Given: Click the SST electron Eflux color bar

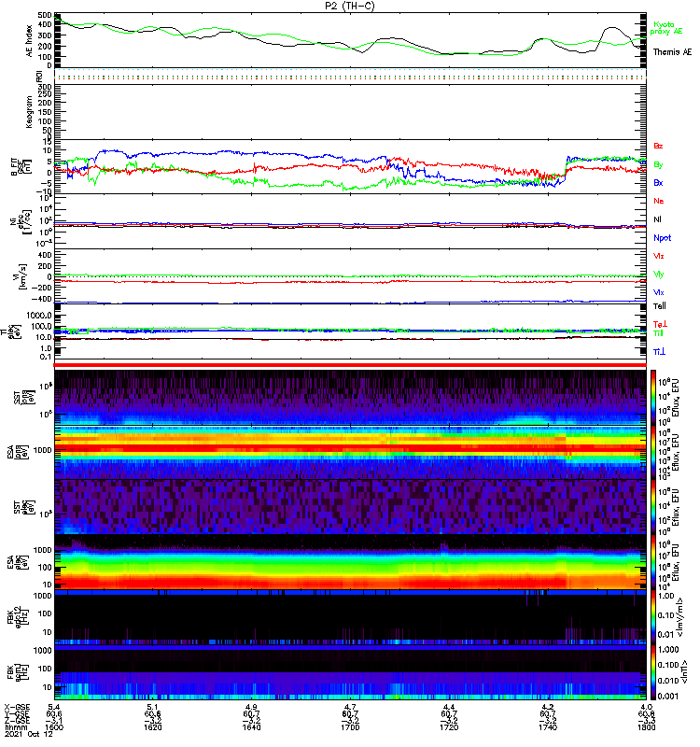Looking at the screenshot, I should point(653,507).
